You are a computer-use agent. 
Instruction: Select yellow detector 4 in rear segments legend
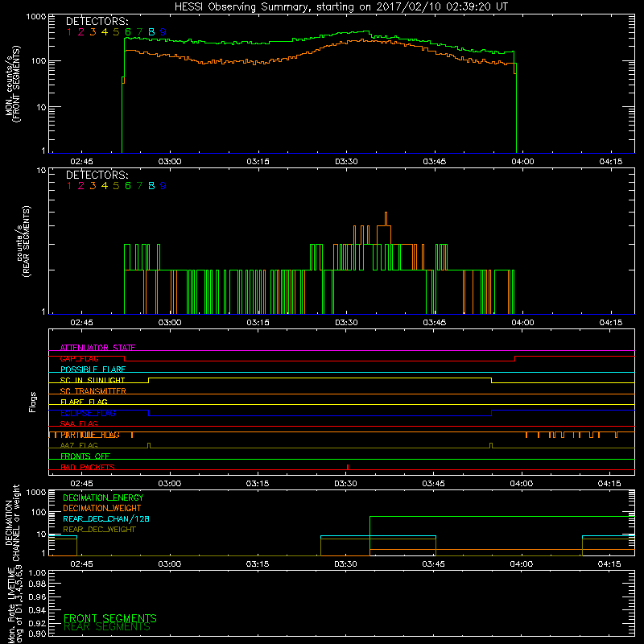[105, 186]
